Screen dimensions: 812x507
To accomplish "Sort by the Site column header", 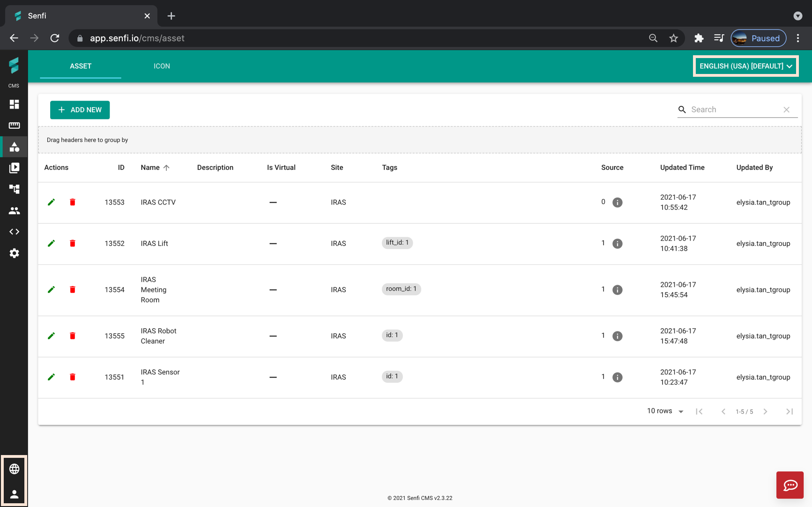I will pos(337,168).
